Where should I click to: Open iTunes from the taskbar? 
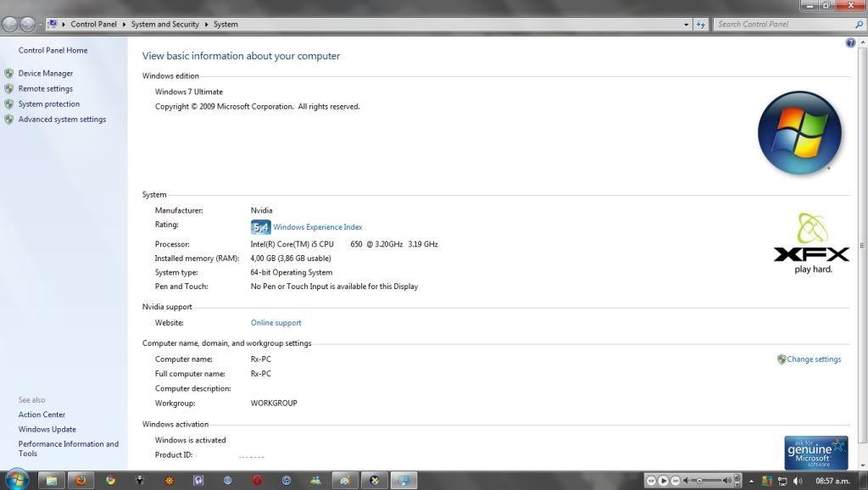pyautogui.click(x=287, y=481)
